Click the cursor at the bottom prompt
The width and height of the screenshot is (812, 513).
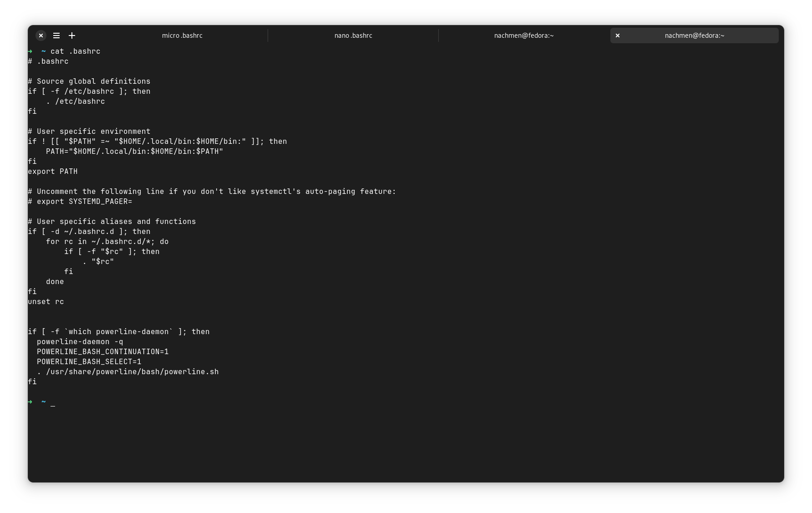click(53, 403)
